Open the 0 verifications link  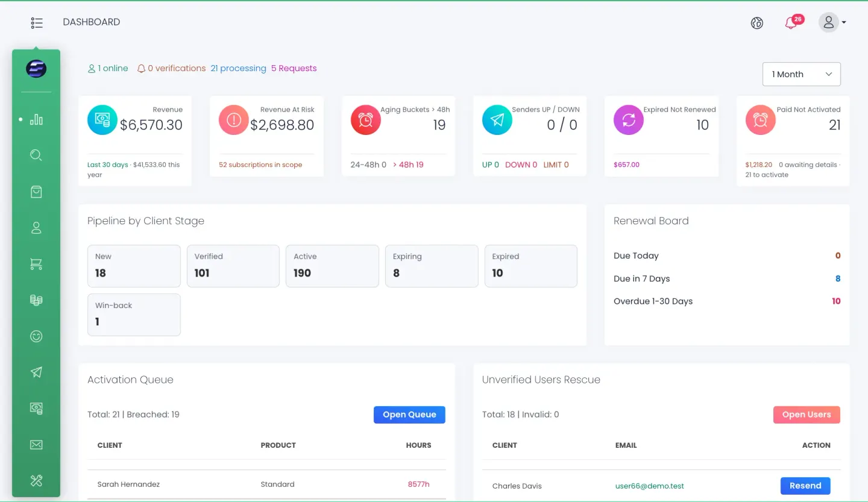[171, 68]
